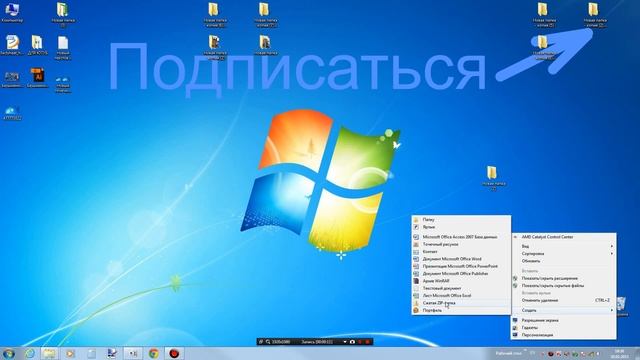
Task: Create a Документ Microsoft Office Word
Action: click(x=461, y=259)
